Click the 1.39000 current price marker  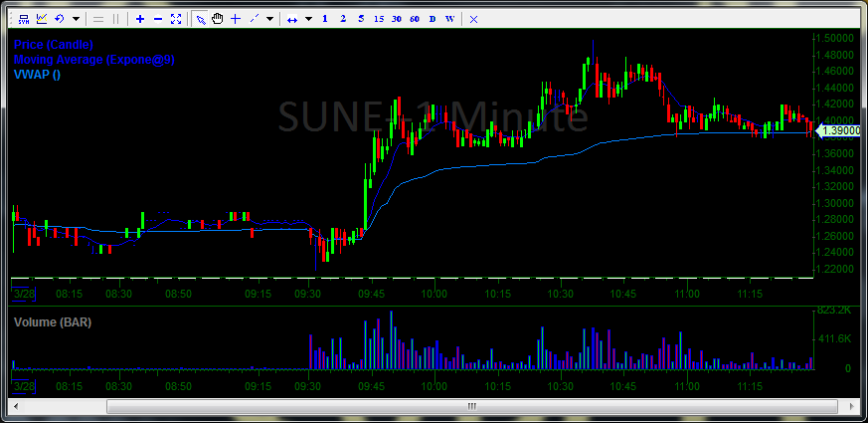(x=838, y=130)
